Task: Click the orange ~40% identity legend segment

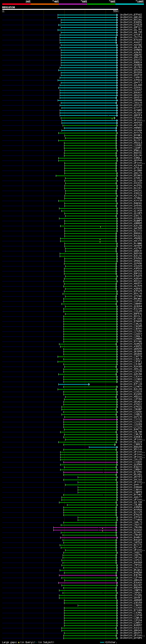Action: coord(45,4)
